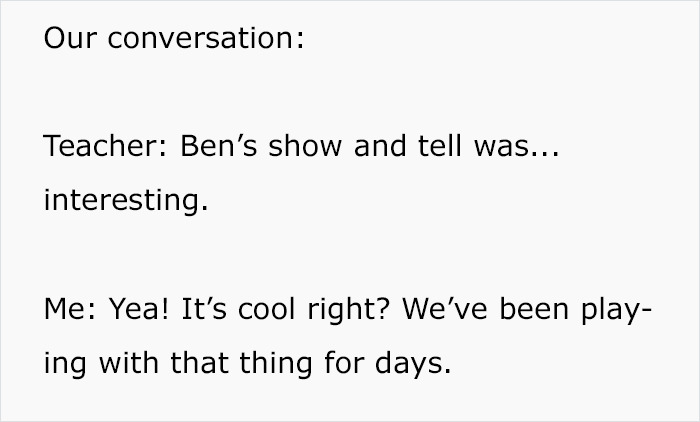Click the word 'been' in the reply
Screen dimensions: 700x422
534,309
